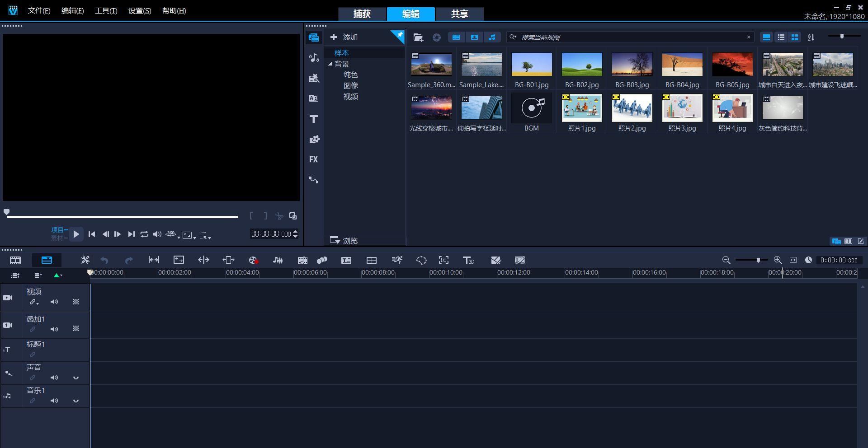Open the subtitle editor tool
The height and width of the screenshot is (448, 868).
(x=346, y=260)
